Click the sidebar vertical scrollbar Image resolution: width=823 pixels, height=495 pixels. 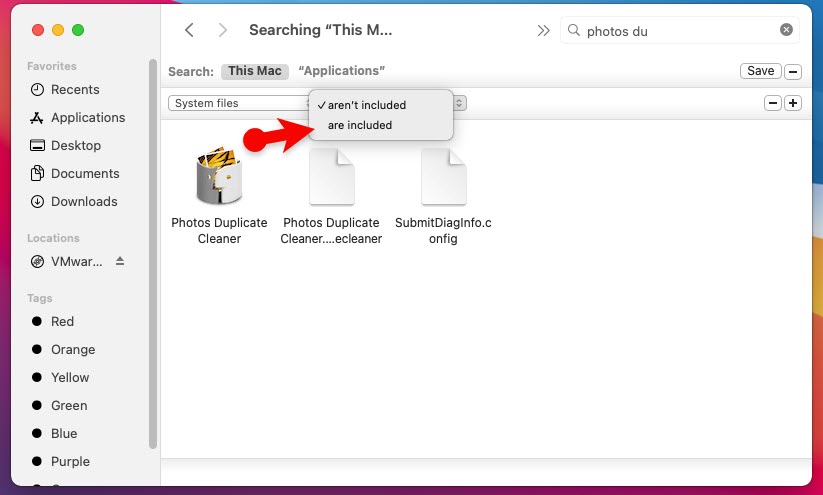153,250
